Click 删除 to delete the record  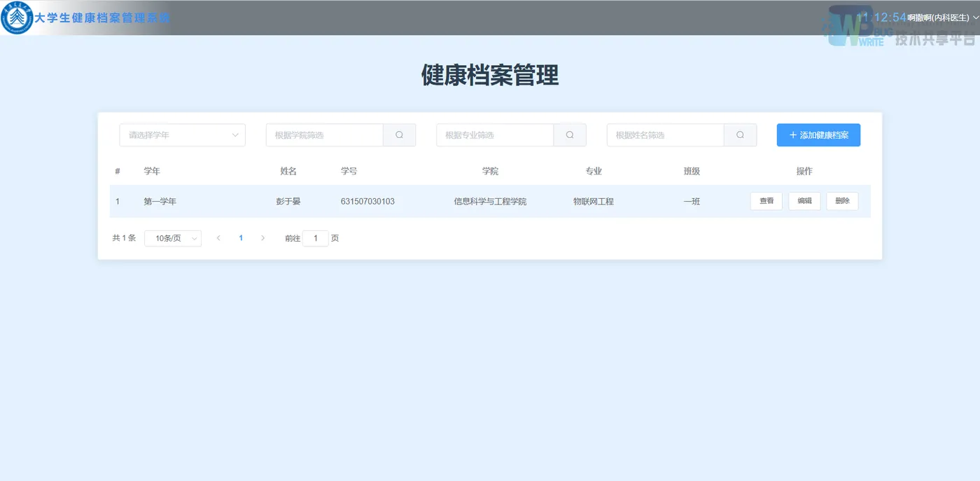tap(841, 201)
